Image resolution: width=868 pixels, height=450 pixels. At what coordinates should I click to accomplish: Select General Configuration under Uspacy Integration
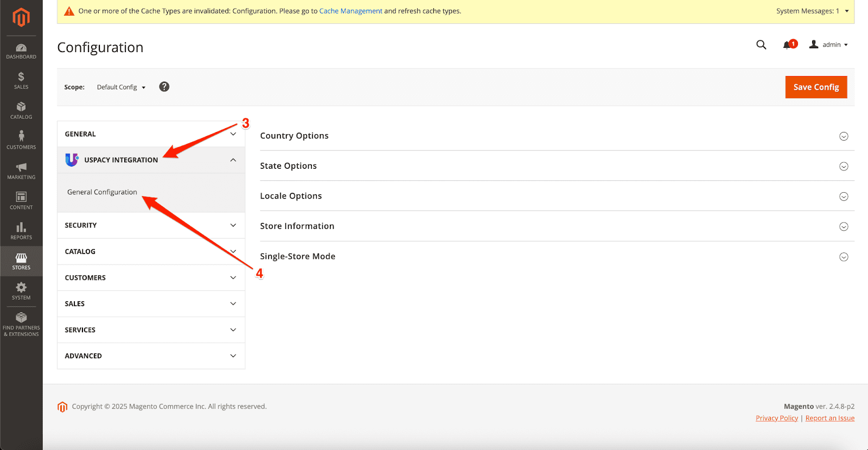pos(102,192)
